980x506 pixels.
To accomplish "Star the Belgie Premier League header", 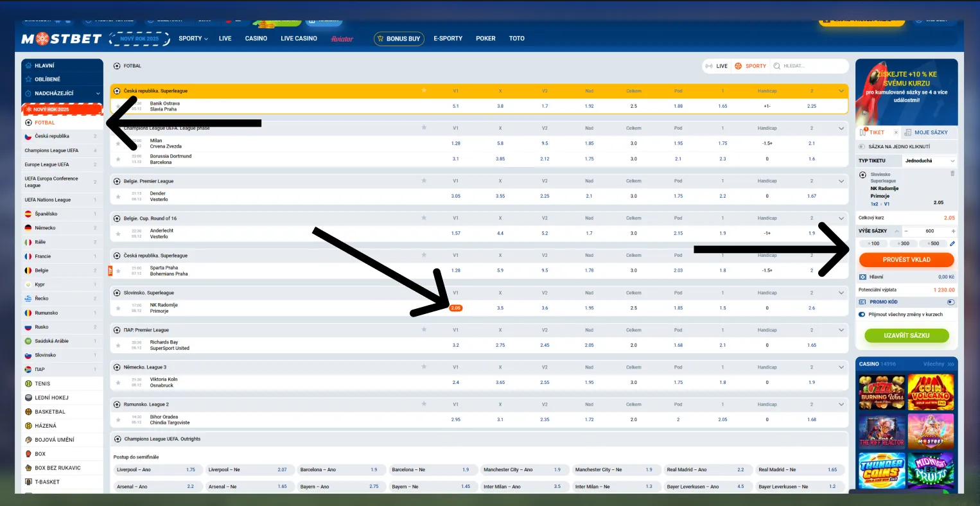I will pos(424,181).
